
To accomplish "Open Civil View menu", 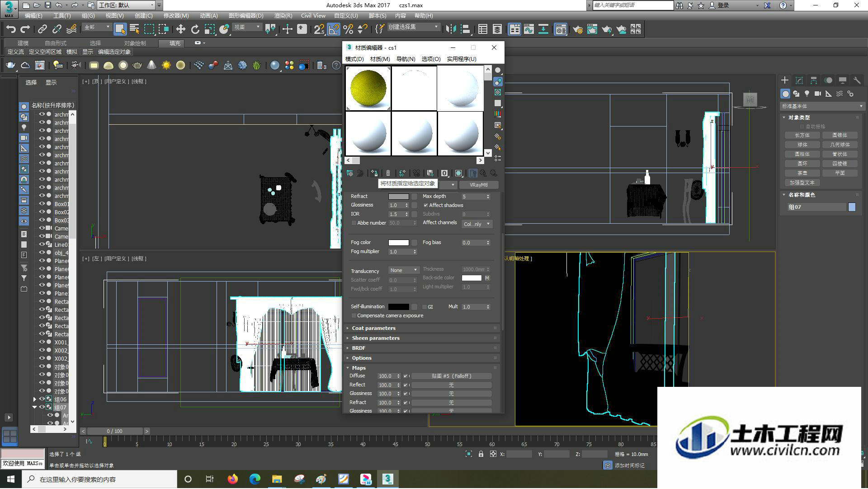I will tap(313, 16).
